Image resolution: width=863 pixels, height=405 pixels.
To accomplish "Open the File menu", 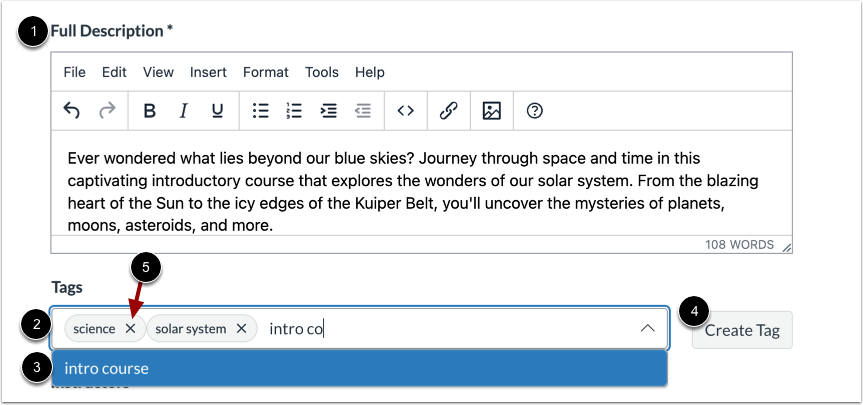I will point(74,72).
